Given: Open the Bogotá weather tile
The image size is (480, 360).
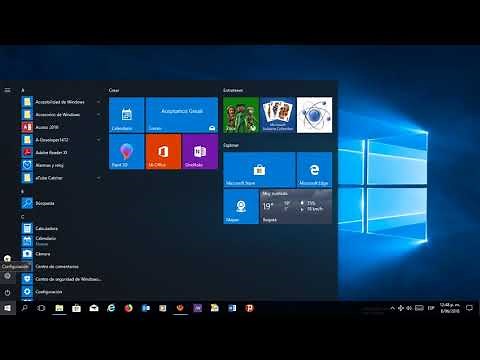Looking at the screenshot, I should (x=296, y=206).
